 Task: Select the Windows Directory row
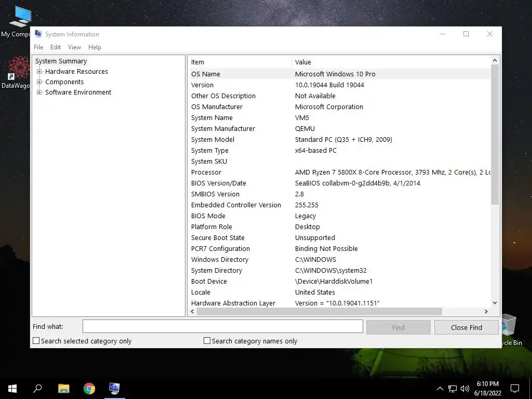click(x=339, y=259)
